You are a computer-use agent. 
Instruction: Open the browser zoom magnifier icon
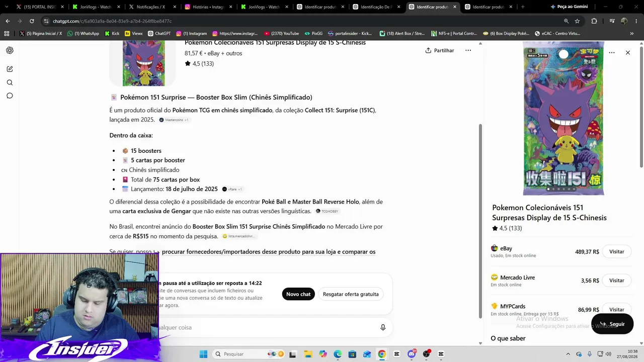[566, 21]
